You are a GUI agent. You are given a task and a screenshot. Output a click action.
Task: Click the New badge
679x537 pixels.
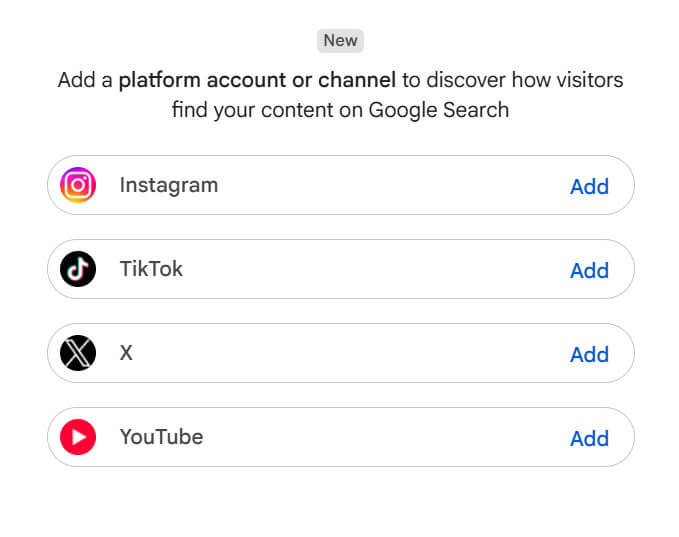tap(340, 41)
